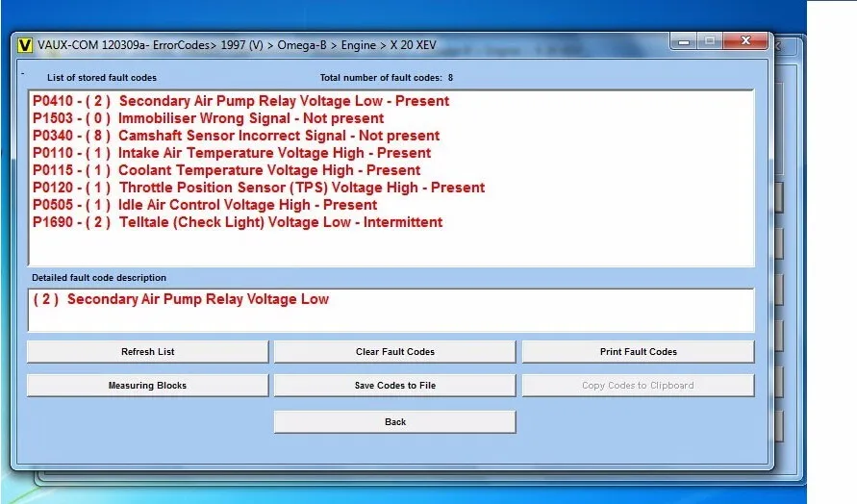Minimize the VAUX-COM window
This screenshot has height=504, width=857.
coord(683,41)
